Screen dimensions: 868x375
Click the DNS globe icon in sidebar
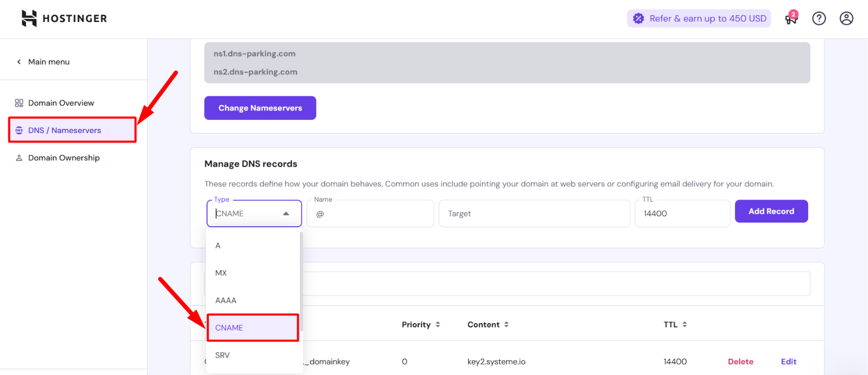pos(19,130)
